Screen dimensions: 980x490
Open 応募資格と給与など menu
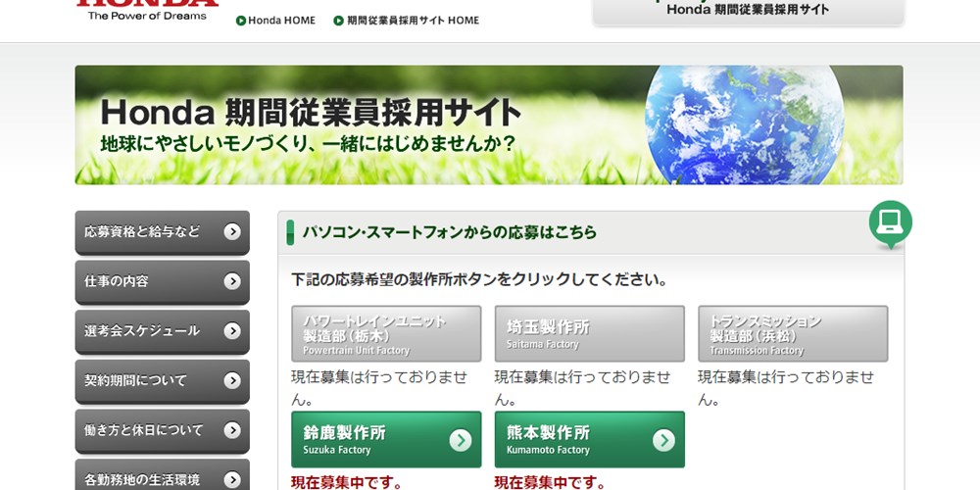coord(163,232)
